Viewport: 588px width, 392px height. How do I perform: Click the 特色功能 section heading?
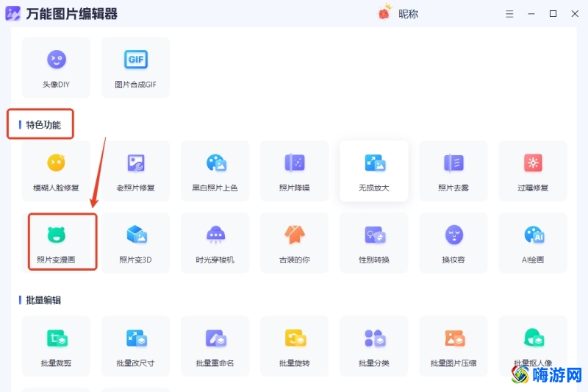pos(43,125)
